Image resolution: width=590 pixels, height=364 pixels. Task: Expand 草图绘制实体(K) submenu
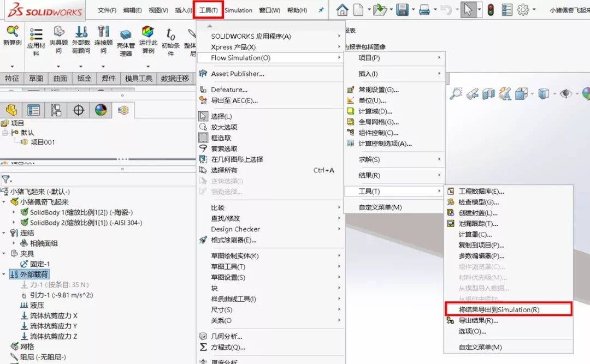pos(270,256)
